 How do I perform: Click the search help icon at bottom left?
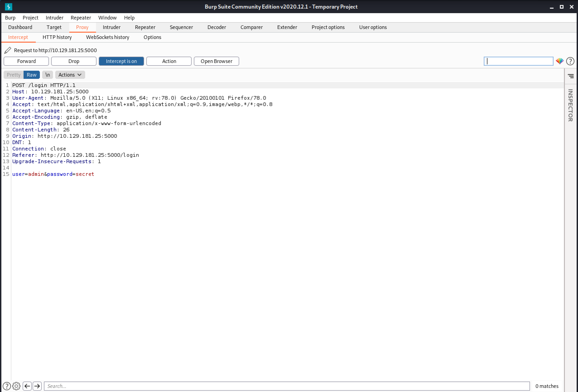tap(7, 386)
